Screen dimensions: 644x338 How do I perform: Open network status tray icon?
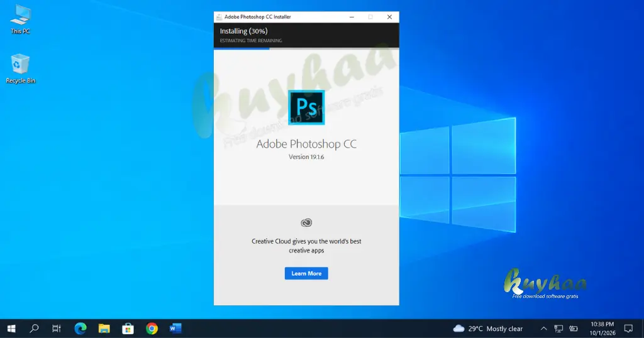tap(558, 329)
